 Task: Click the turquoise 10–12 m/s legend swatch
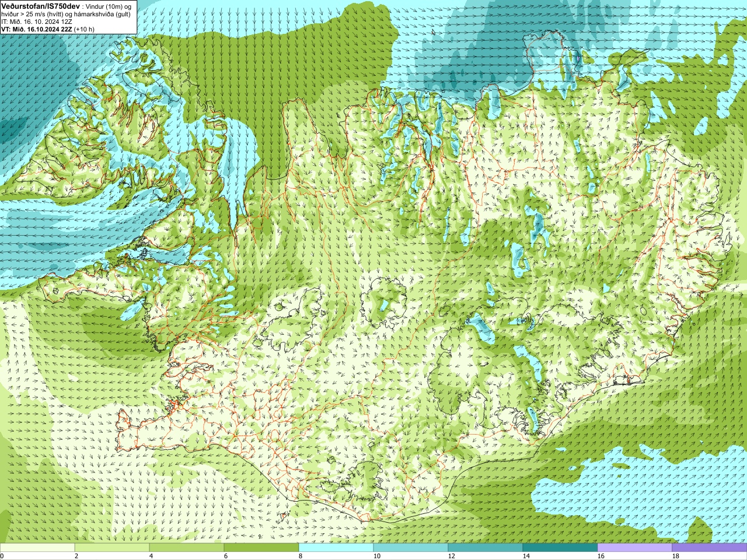pyautogui.click(x=411, y=548)
